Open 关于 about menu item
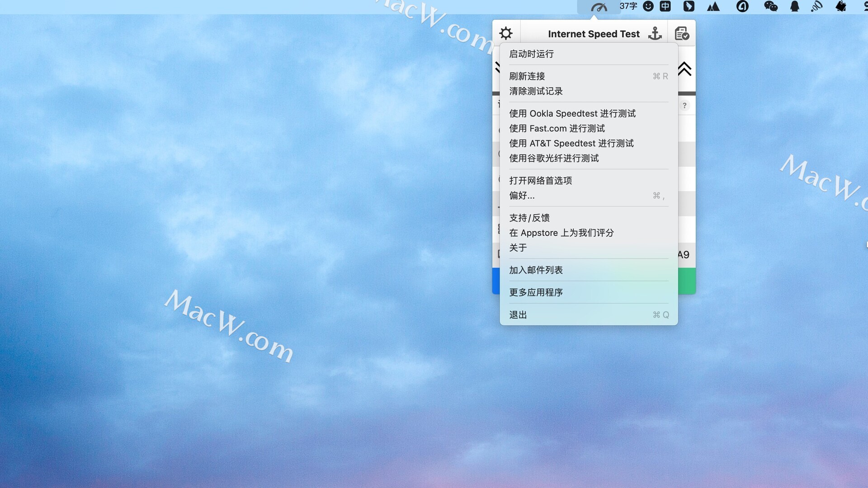 589,248
